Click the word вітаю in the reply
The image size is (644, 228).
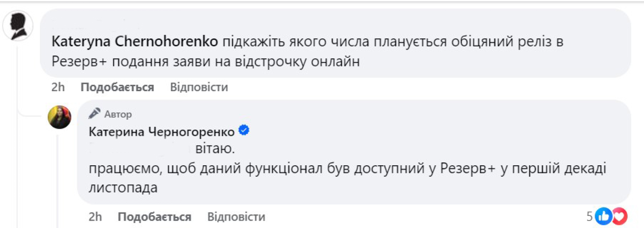point(215,148)
